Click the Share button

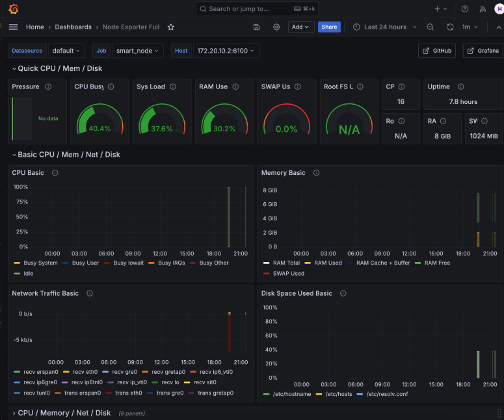coord(329,27)
